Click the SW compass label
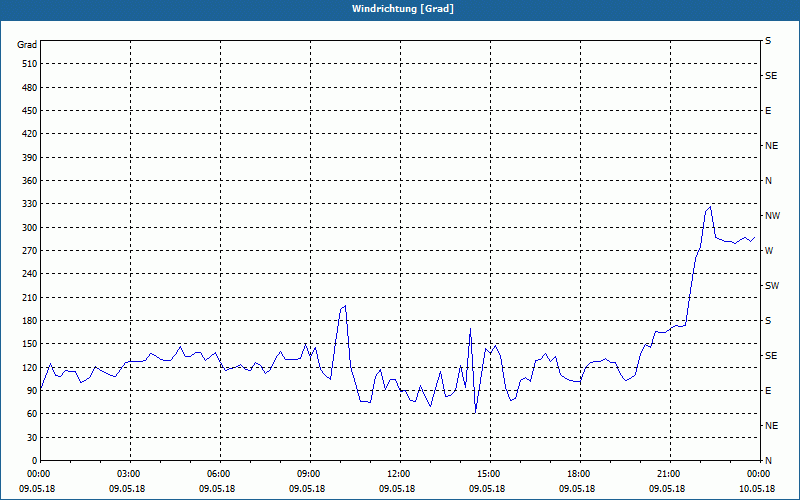Image resolution: width=800 pixels, height=500 pixels. pos(772,286)
